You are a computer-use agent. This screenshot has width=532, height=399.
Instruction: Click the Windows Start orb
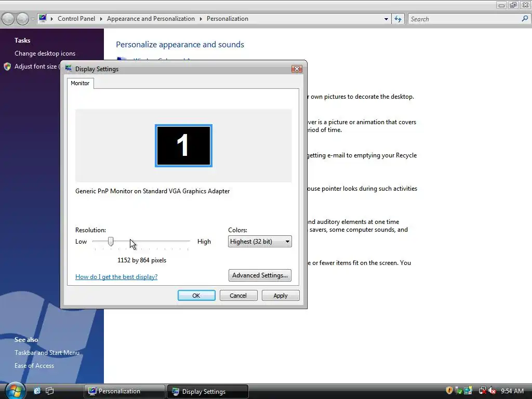pos(15,391)
